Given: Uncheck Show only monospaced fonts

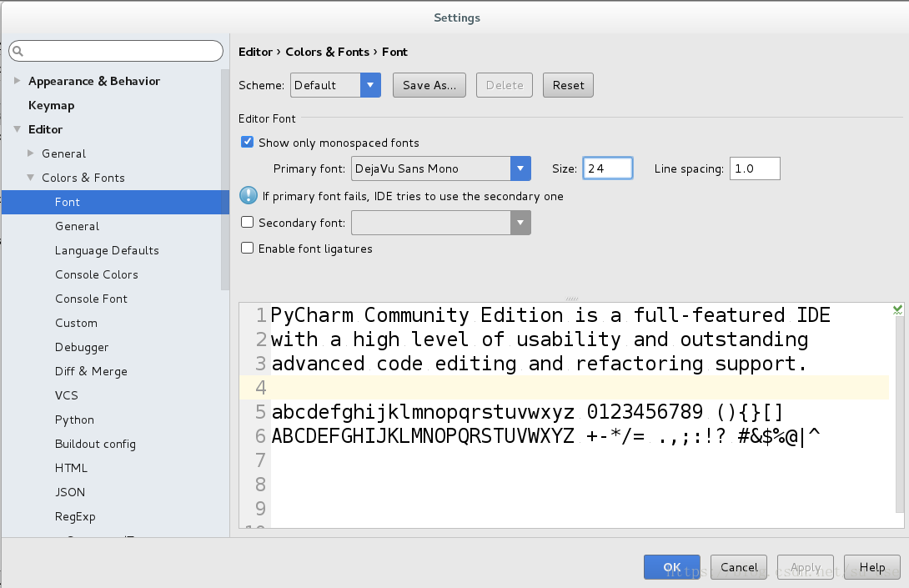Looking at the screenshot, I should (247, 142).
